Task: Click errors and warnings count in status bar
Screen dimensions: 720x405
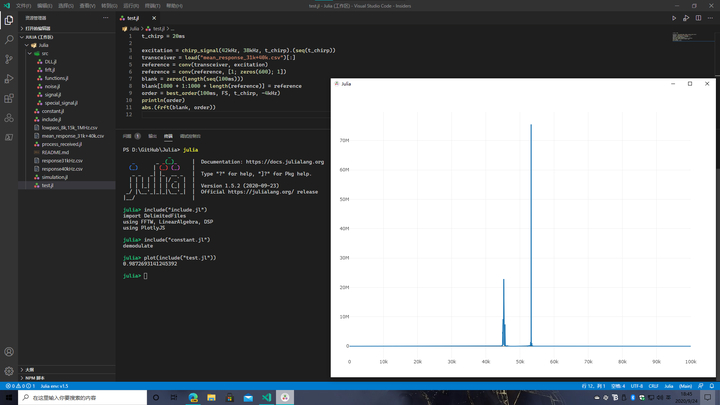Action: 18,386
